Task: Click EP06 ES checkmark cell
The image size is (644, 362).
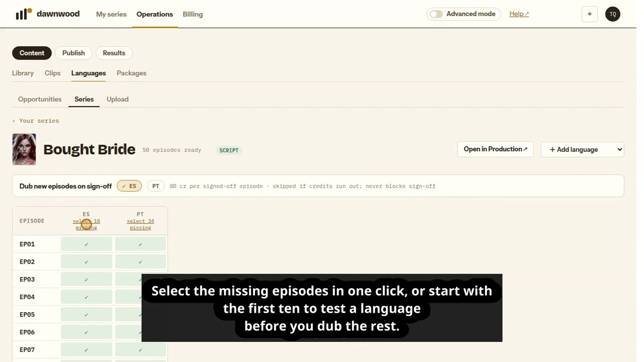Action: coord(86,332)
